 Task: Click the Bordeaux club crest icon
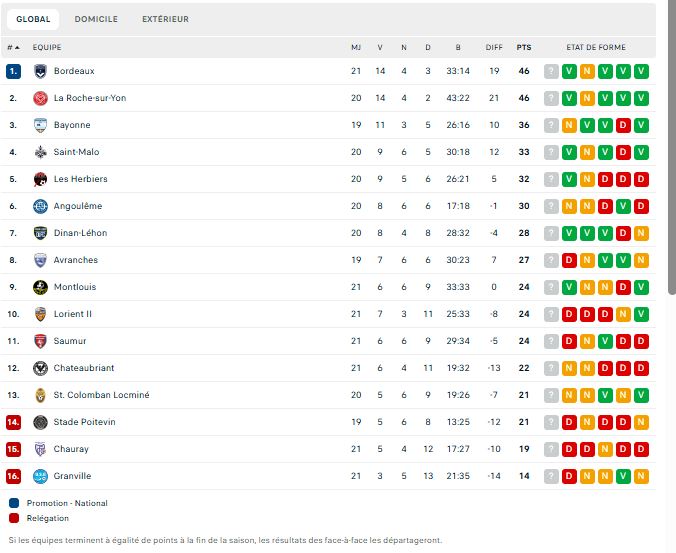tap(40, 71)
